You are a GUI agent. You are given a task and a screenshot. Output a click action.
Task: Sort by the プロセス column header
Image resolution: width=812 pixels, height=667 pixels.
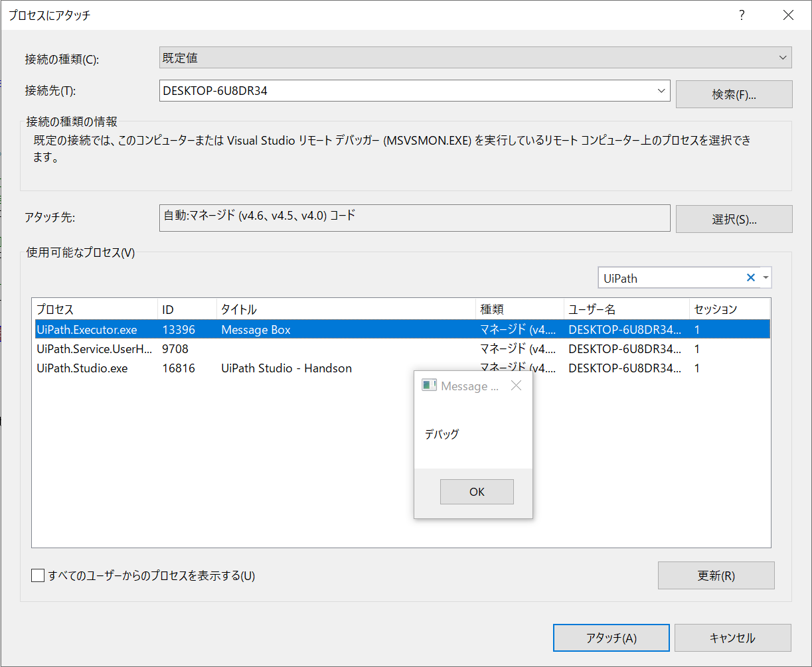point(95,309)
